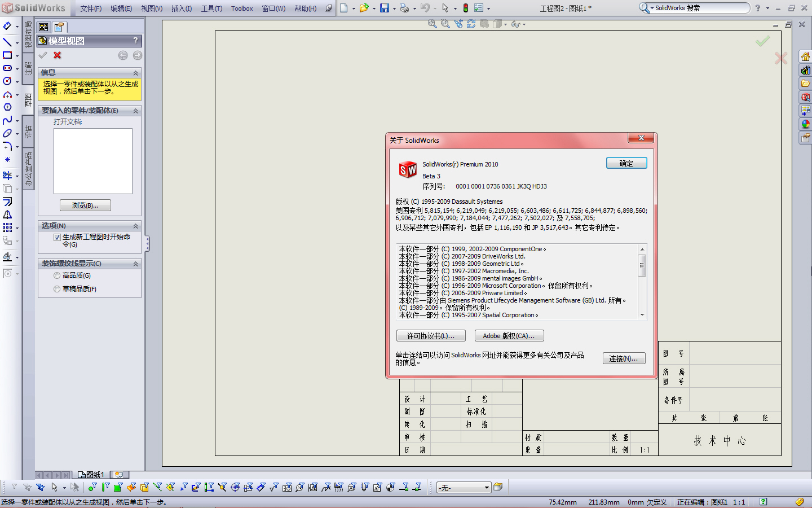Select the Slot sketch tool
Screen dimensions: 812x508
point(7,68)
